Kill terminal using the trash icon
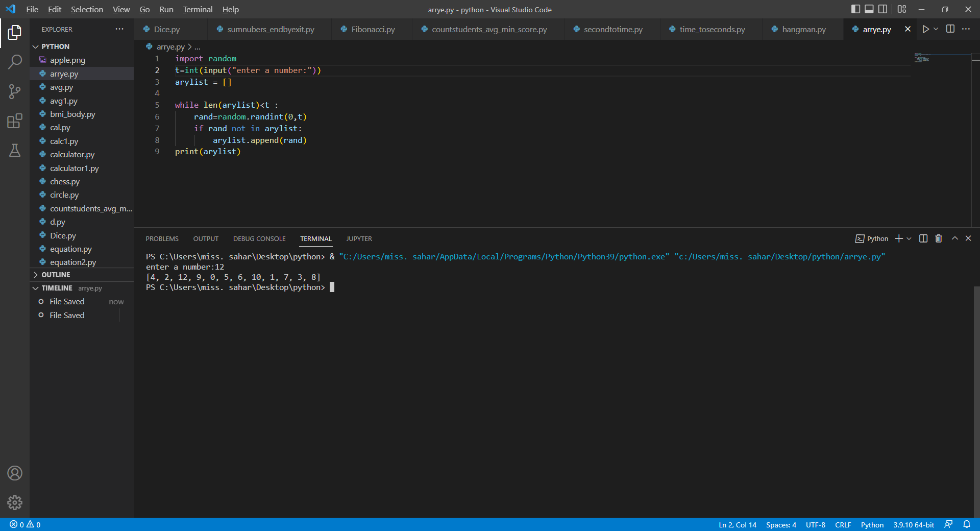 click(x=938, y=238)
